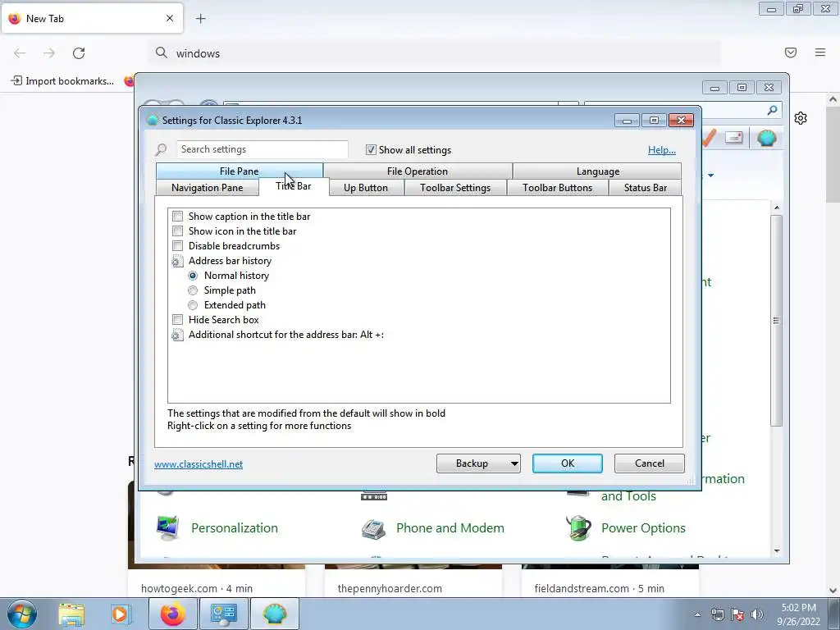Click the network tray icon
The image size is (840, 630).
click(x=717, y=614)
